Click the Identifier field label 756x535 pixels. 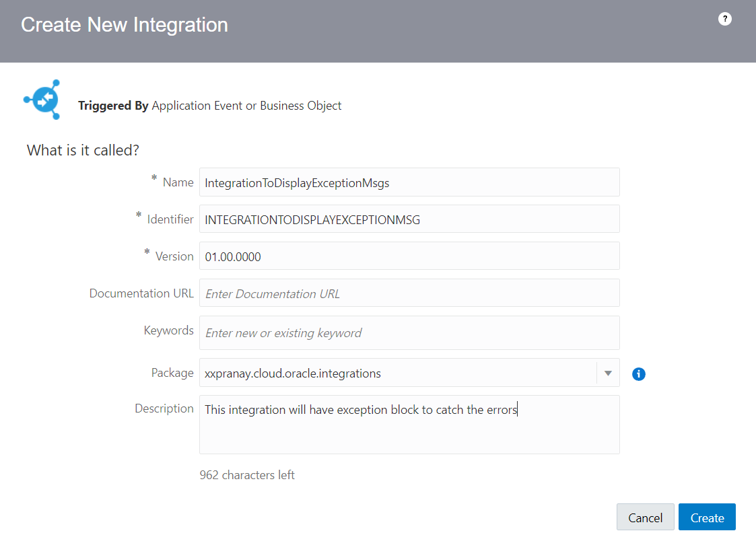click(x=170, y=219)
